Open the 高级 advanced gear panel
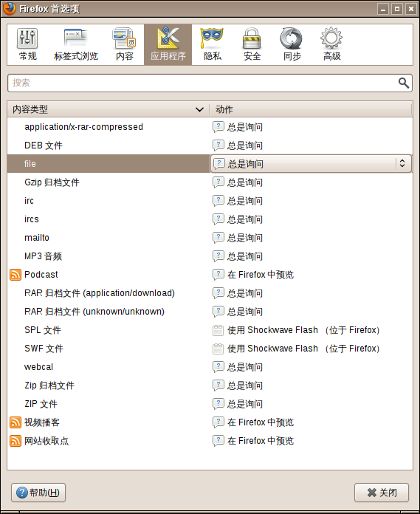420x514 pixels. pyautogui.click(x=331, y=44)
